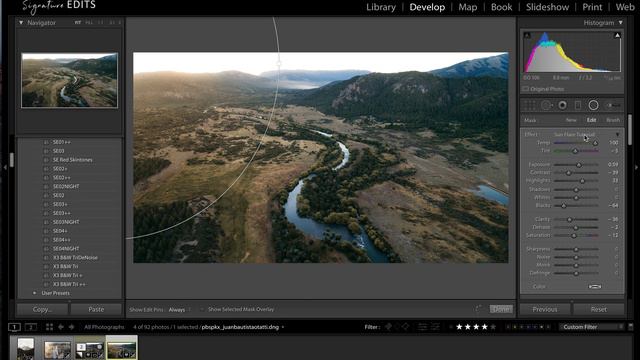Apply the X3 B&W TriDeNoise preset
The image size is (640, 360).
(75, 258)
